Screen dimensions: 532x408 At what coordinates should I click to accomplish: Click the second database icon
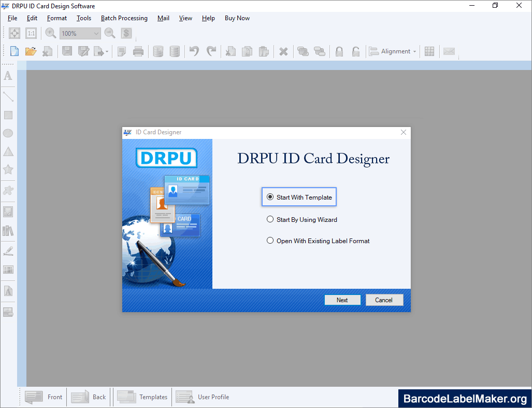(x=175, y=51)
